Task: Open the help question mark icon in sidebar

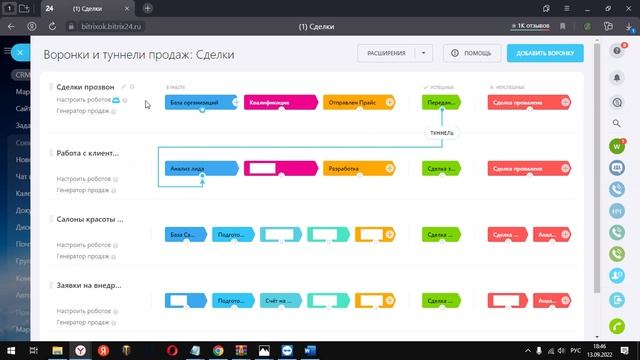Action: click(x=617, y=51)
